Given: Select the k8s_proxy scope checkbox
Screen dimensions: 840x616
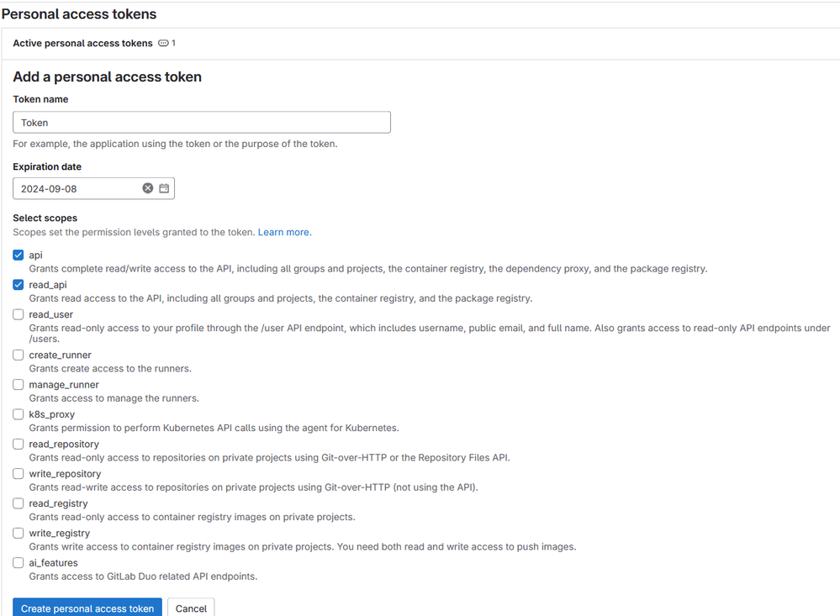Looking at the screenshot, I should (x=18, y=414).
